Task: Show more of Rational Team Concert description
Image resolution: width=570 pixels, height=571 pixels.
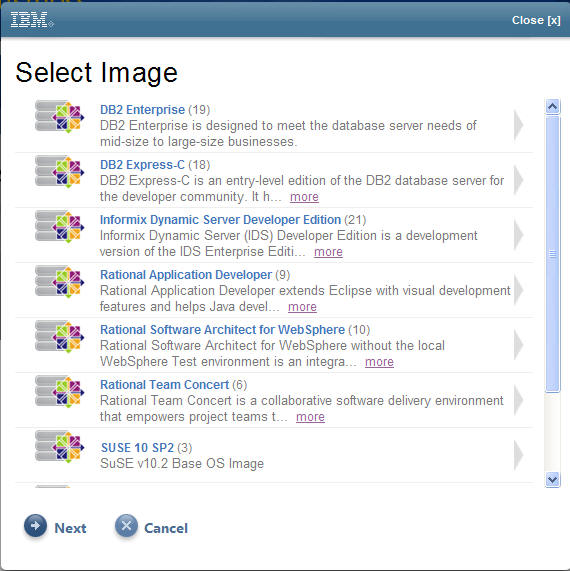Action: coord(310,417)
